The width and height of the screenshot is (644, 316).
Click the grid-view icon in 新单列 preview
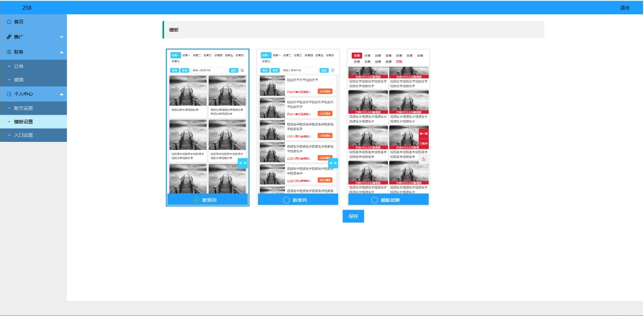click(333, 70)
